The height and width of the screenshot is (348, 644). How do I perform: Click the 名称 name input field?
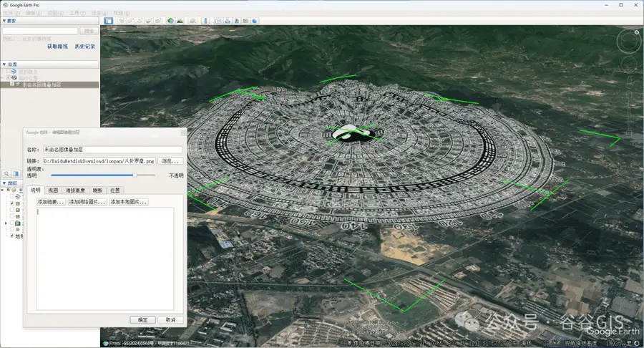[x=112, y=150]
